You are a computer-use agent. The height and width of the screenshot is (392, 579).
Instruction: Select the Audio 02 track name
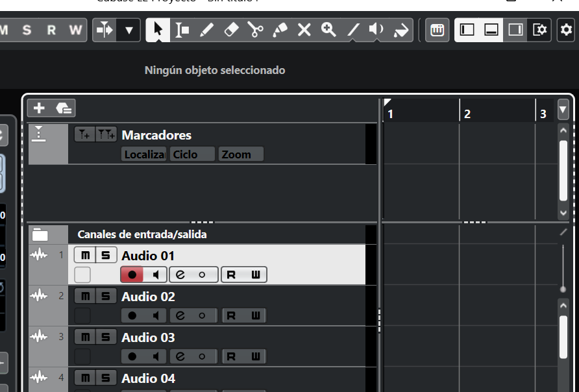pyautogui.click(x=148, y=297)
